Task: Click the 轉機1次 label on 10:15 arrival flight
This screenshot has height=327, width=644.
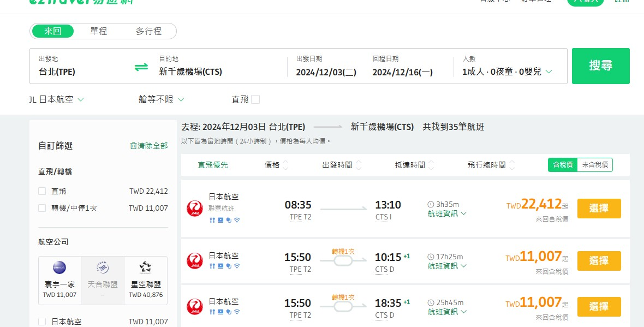Action: pos(343,252)
